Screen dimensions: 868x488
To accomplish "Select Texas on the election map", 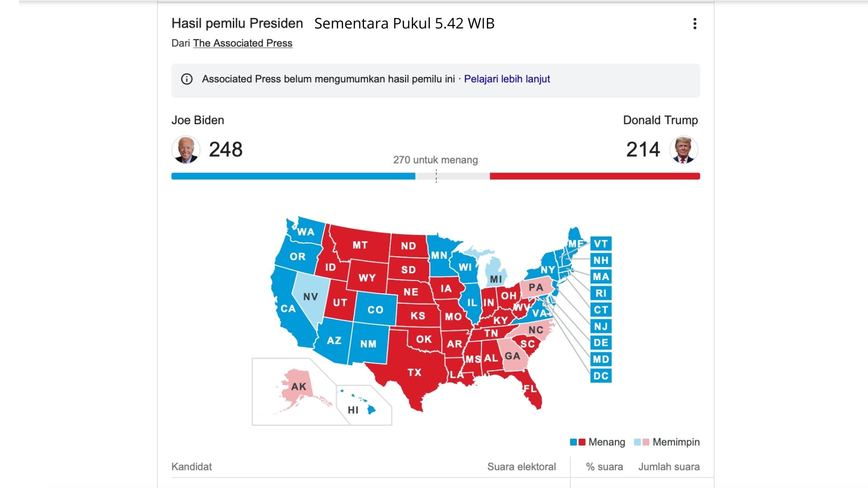I will click(x=414, y=372).
